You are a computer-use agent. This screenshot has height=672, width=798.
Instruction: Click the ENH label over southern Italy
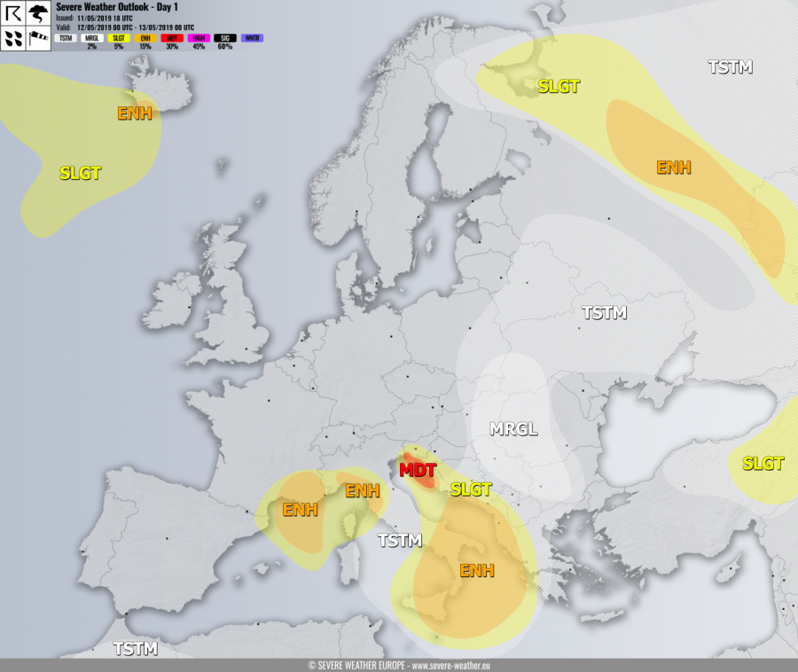click(476, 570)
